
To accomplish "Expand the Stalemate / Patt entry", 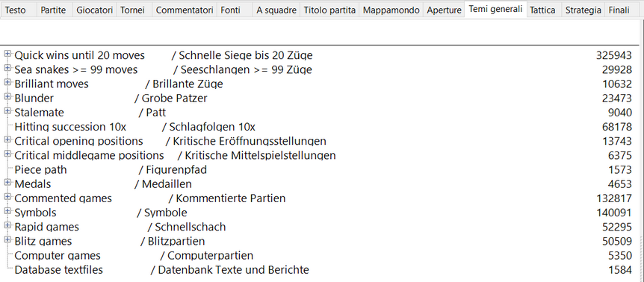I will [x=7, y=111].
